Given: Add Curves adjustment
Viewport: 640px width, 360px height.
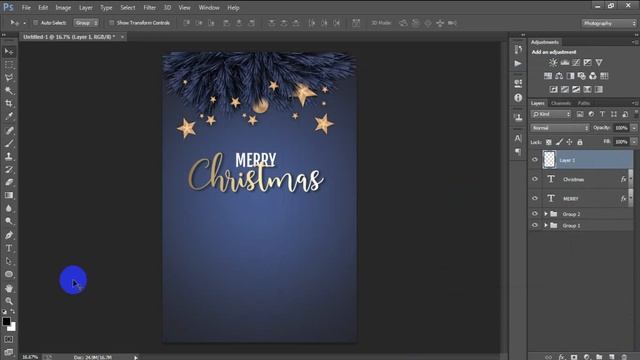Looking at the screenshot, I should tap(576, 62).
